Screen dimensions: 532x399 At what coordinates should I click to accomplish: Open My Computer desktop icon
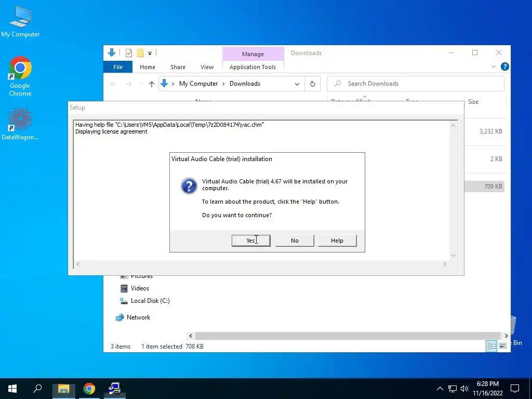(x=20, y=21)
